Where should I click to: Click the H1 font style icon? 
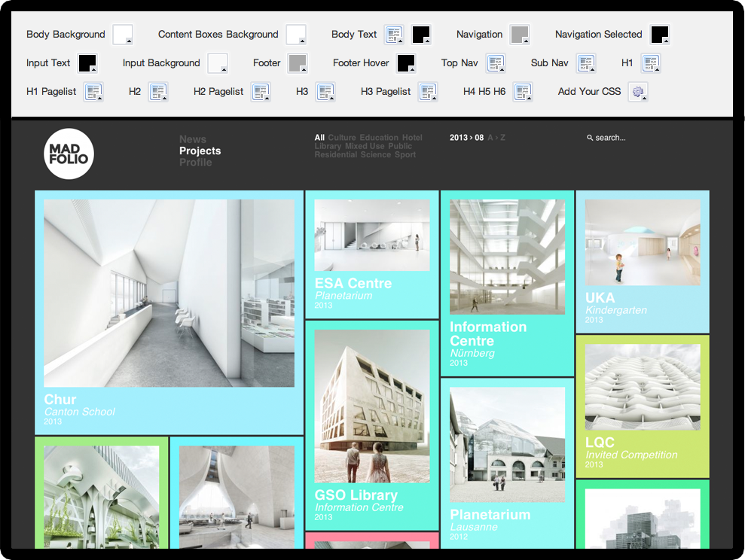651,63
